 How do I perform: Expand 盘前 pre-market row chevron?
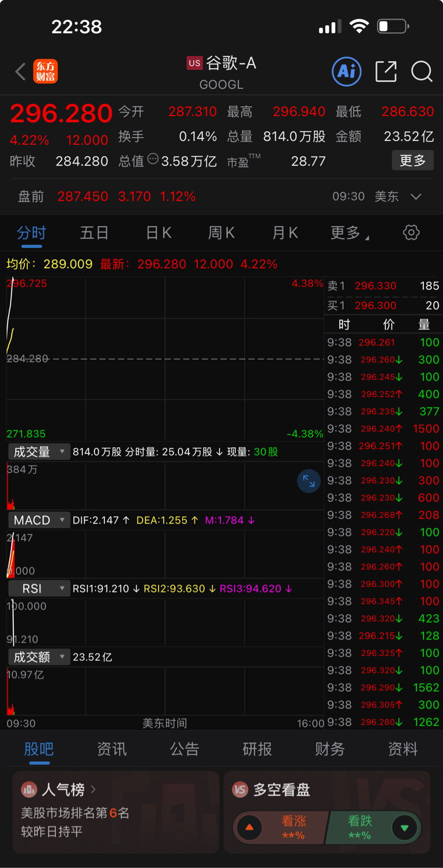coord(416,196)
